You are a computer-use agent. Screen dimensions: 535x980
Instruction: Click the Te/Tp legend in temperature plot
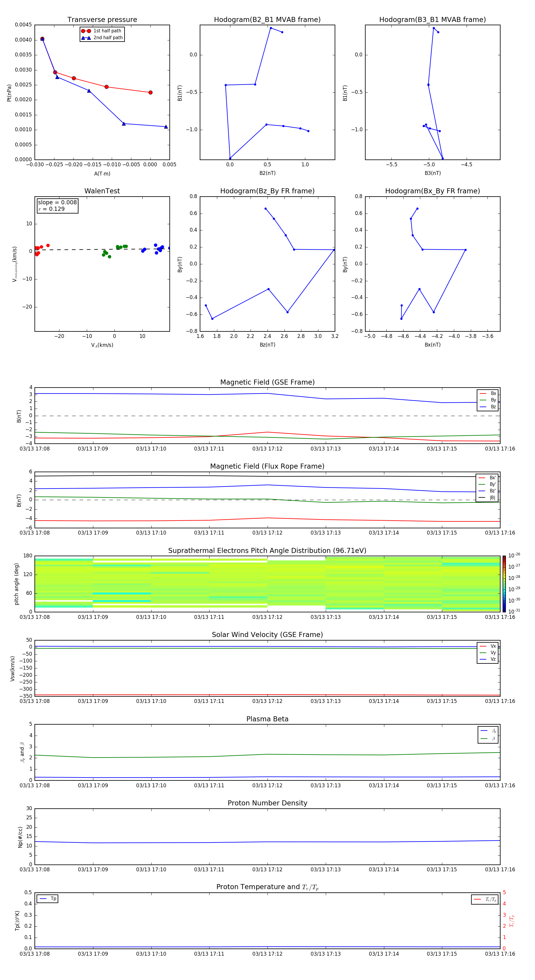[485, 899]
